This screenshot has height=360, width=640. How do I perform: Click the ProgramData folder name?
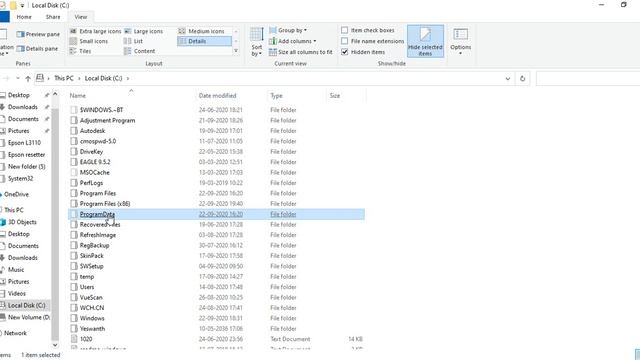tap(97, 214)
